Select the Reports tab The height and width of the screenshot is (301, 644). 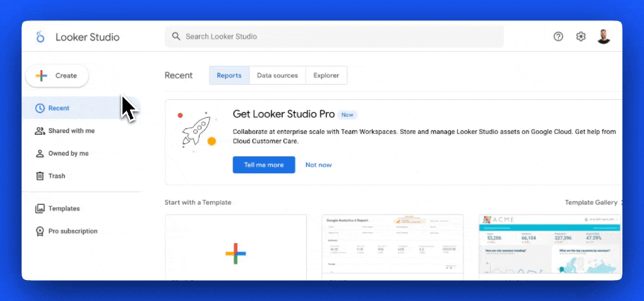click(229, 76)
